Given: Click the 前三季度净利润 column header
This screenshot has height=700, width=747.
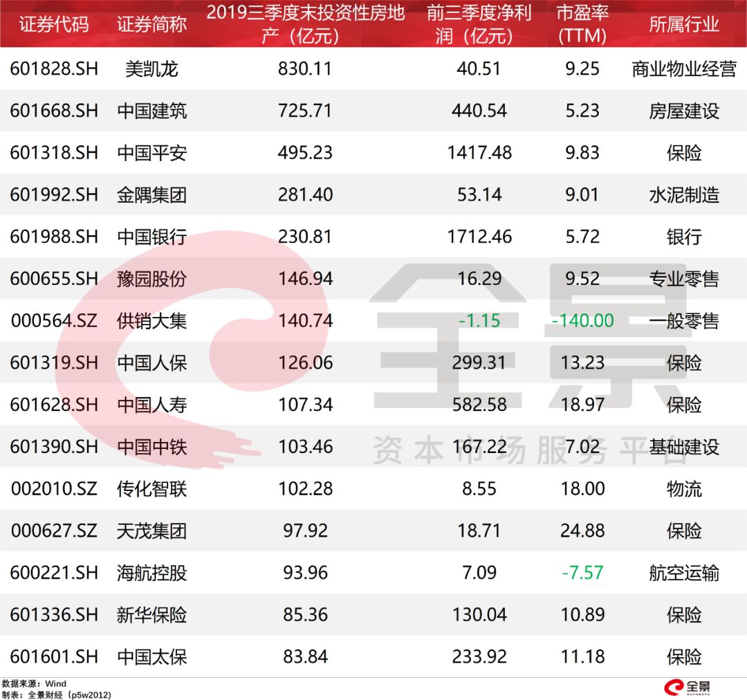Looking at the screenshot, I should tap(479, 24).
